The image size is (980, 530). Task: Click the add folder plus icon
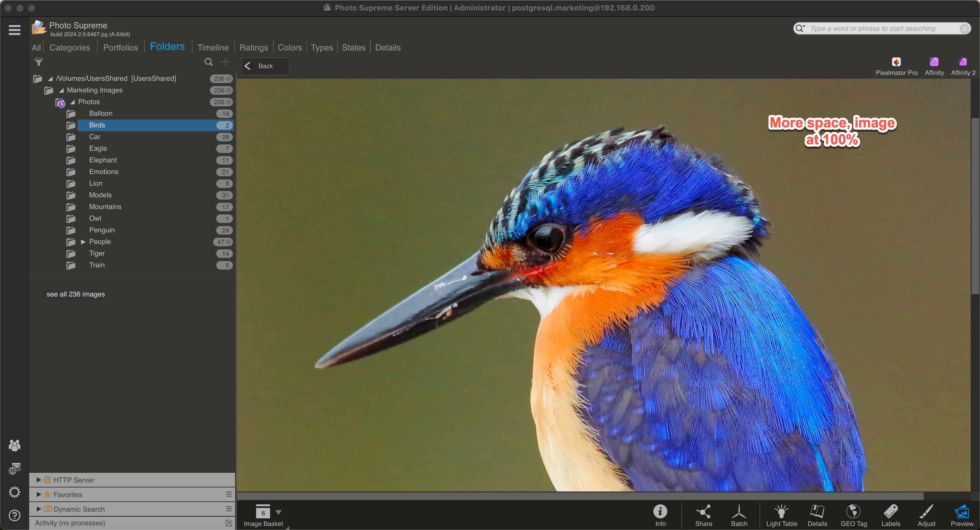(225, 62)
